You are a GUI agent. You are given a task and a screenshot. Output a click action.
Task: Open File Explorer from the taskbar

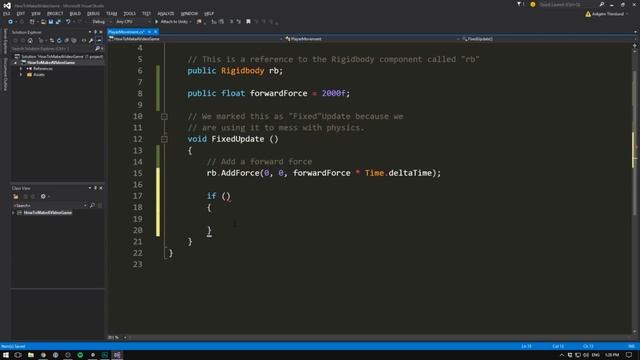pyautogui.click(x=31, y=355)
